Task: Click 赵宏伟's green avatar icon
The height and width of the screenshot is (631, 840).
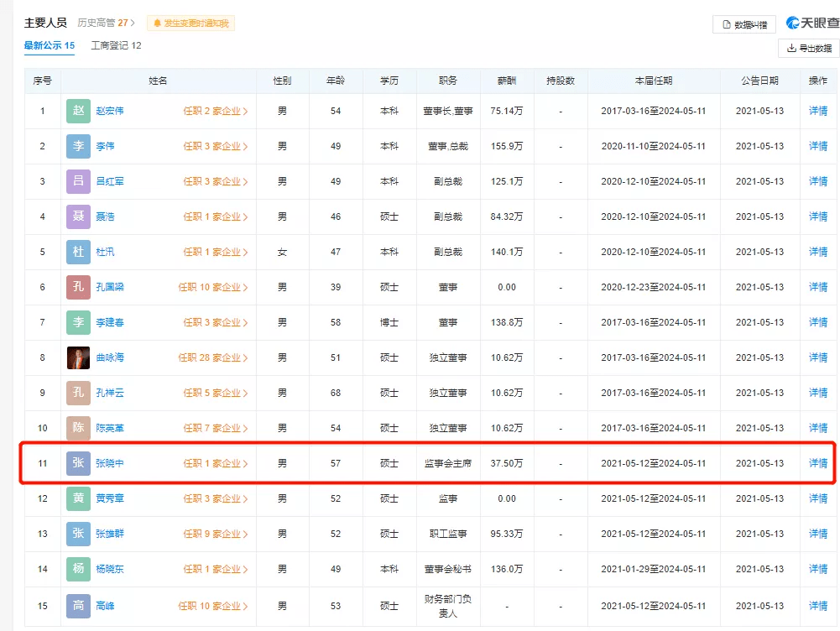Action: tap(77, 110)
